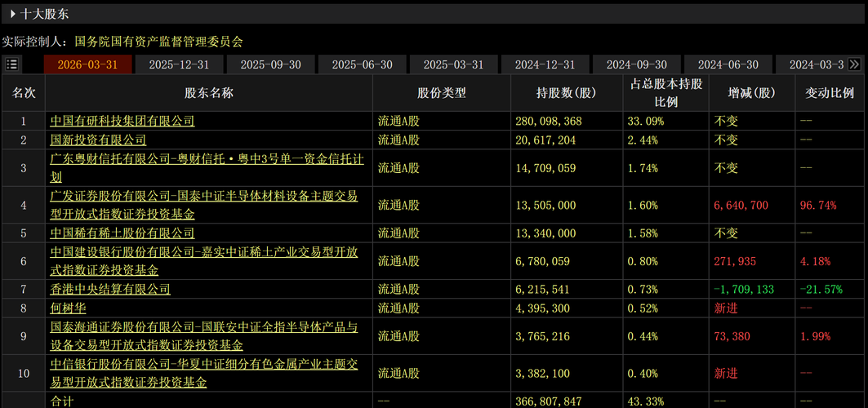Viewport: 868px width, 408px height.
Task: Click the 名次 column header
Action: (x=24, y=93)
